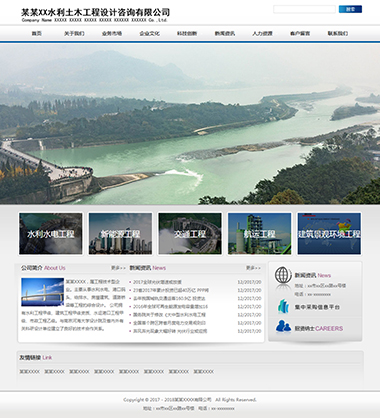Click the blue people icon beside CAREERS
380x418 pixels.
[283, 327]
